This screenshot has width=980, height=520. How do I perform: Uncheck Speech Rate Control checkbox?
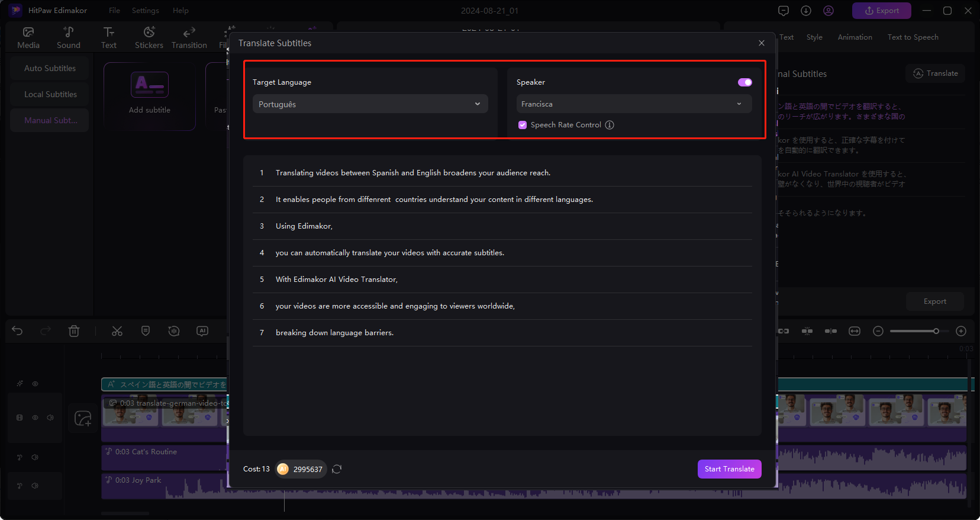coord(523,125)
